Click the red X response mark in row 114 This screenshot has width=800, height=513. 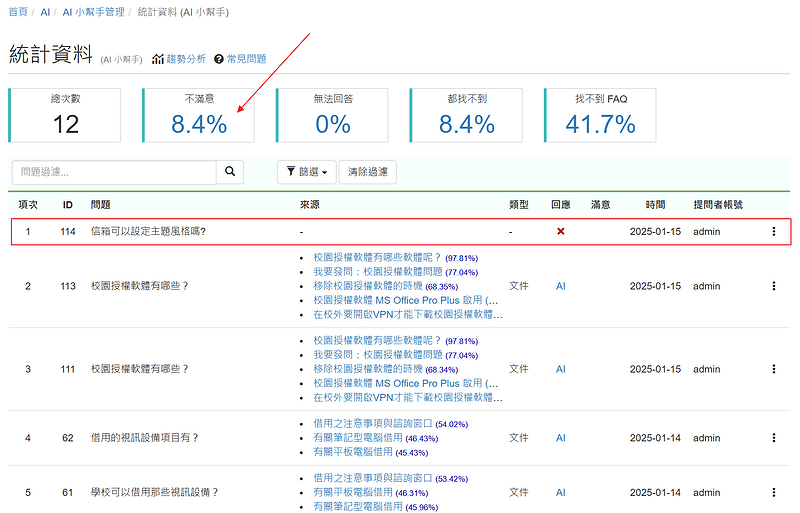coord(561,231)
